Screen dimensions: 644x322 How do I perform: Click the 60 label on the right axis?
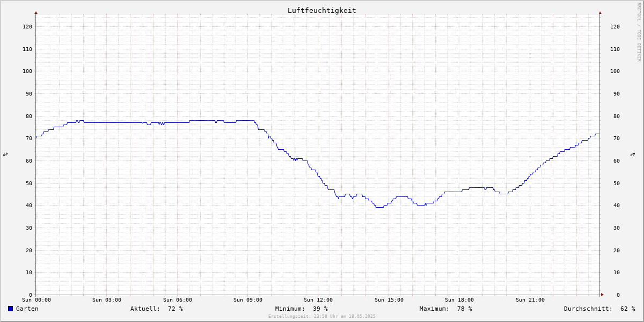pyautogui.click(x=617, y=160)
